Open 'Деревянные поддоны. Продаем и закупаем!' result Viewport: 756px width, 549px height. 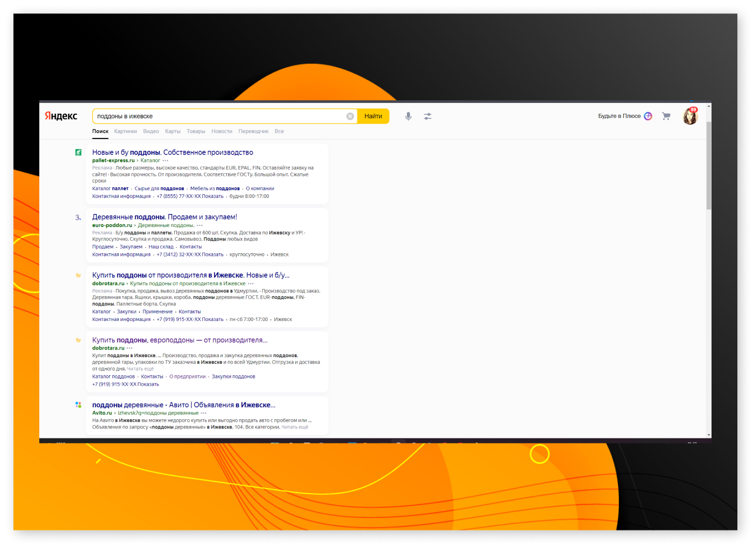pos(164,217)
